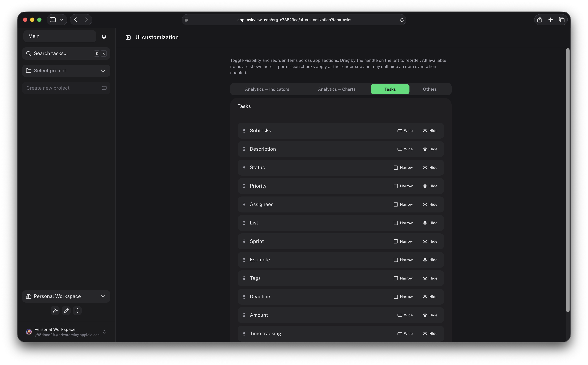The image size is (588, 365).
Task: Grab the drag handle for Time tracking row
Action: (x=244, y=334)
